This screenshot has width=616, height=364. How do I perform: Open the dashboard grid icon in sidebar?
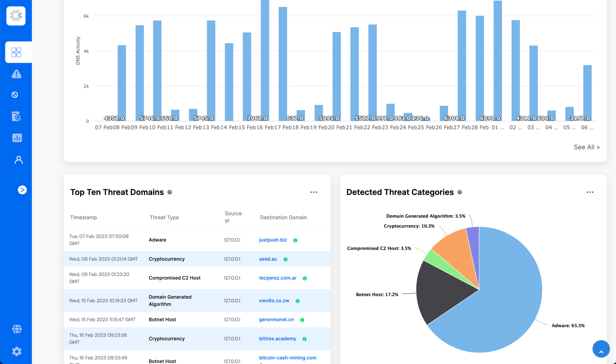(x=16, y=52)
